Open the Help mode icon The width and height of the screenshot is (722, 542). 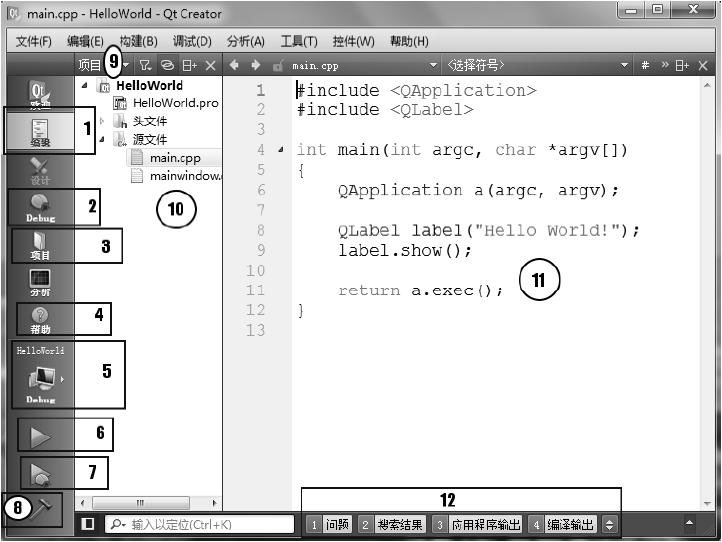[40, 319]
